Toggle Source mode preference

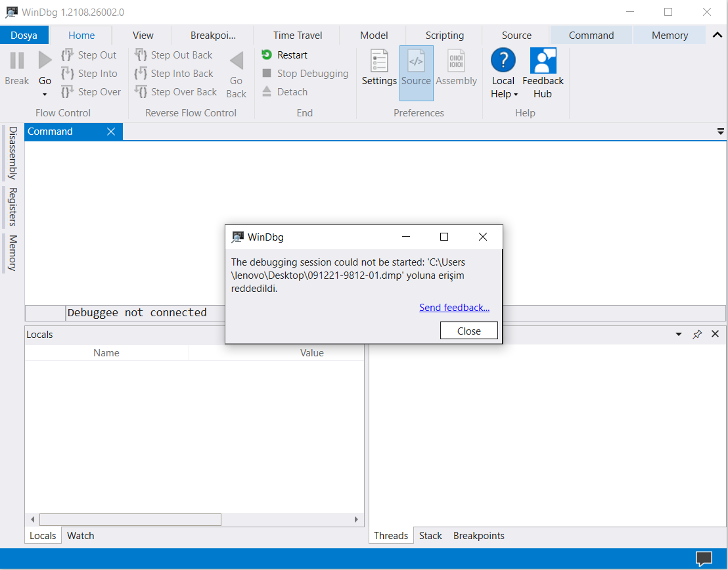[x=417, y=73]
